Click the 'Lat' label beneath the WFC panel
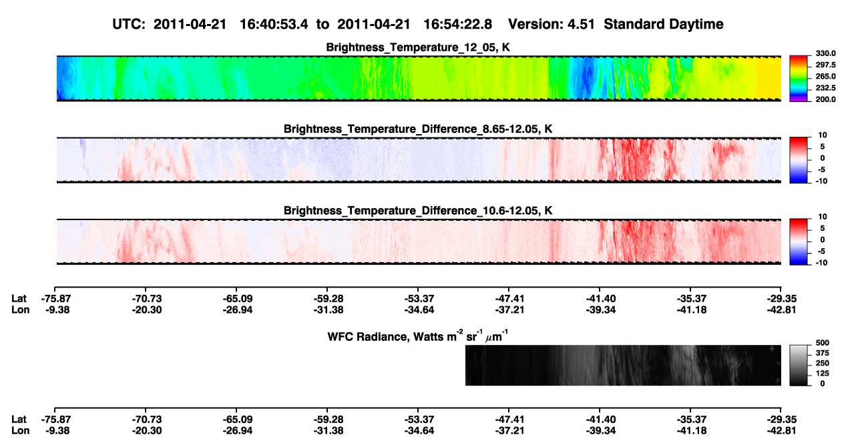This screenshot has height=445, width=868. 19,419
